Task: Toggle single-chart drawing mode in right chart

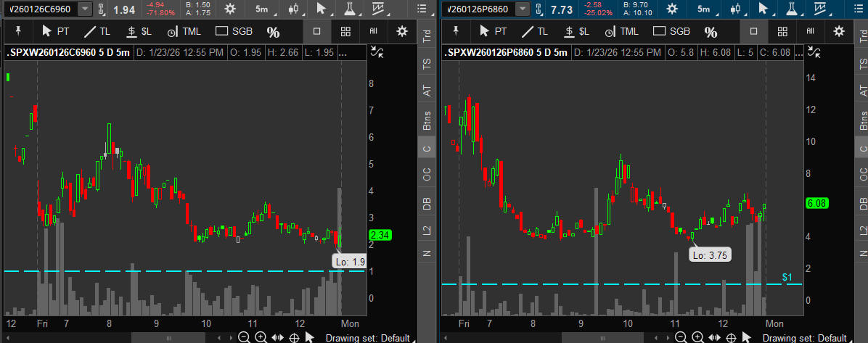Action: tap(753, 31)
